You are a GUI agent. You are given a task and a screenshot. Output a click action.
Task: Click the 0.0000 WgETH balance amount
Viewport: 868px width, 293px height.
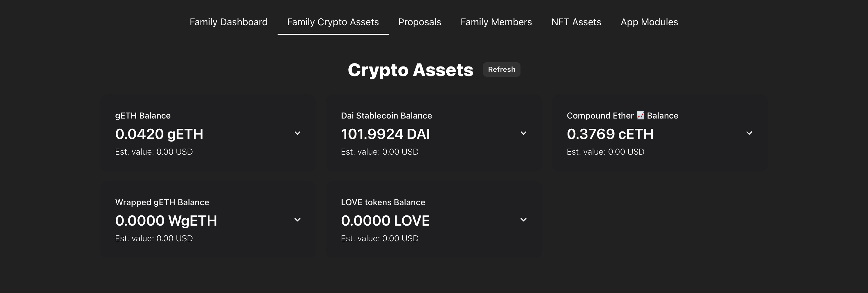pos(166,221)
